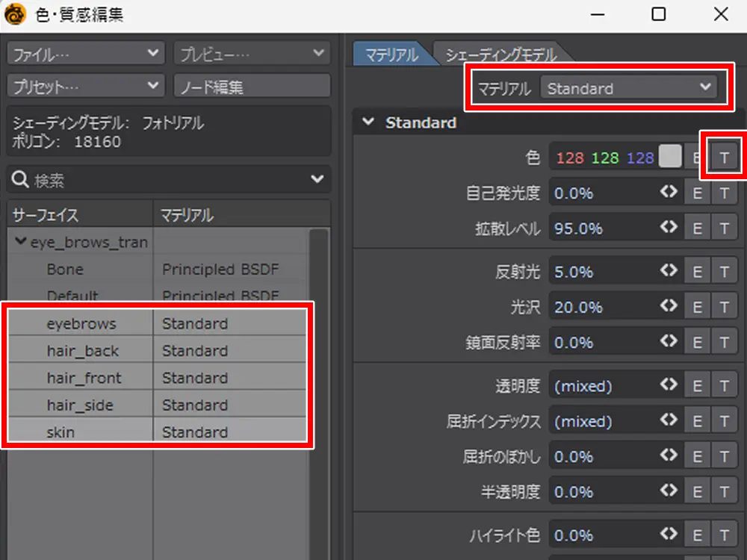The height and width of the screenshot is (560, 747).
Task: Collapse the eye_brows_tran tree node
Action: (x=21, y=242)
